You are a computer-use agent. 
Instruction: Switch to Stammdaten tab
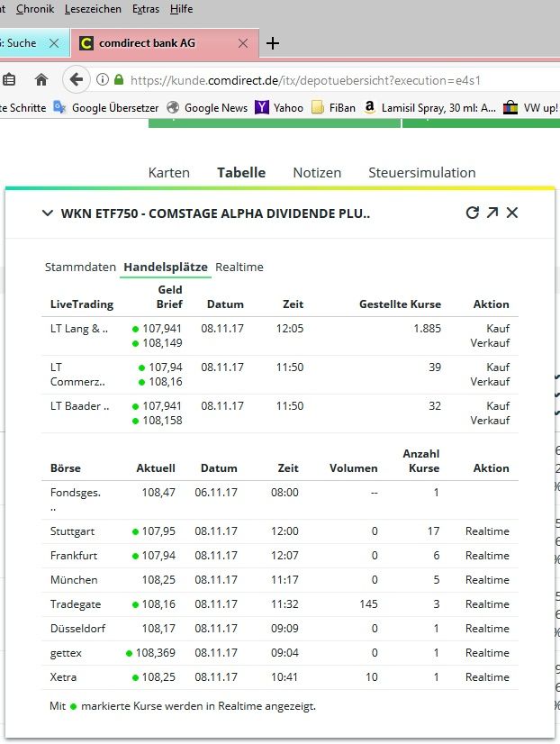pos(80,267)
